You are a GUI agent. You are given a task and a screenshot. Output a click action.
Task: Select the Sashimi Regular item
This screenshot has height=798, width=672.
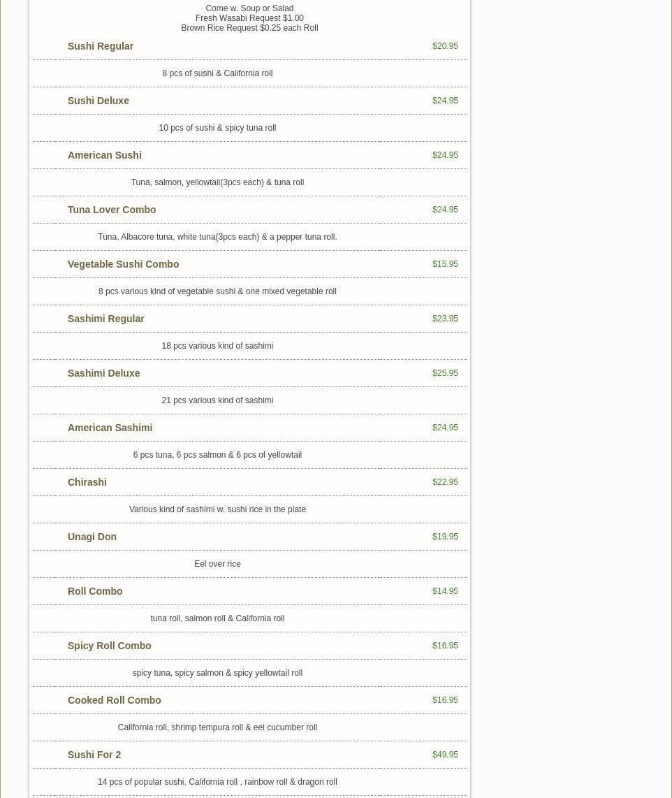[x=106, y=319]
